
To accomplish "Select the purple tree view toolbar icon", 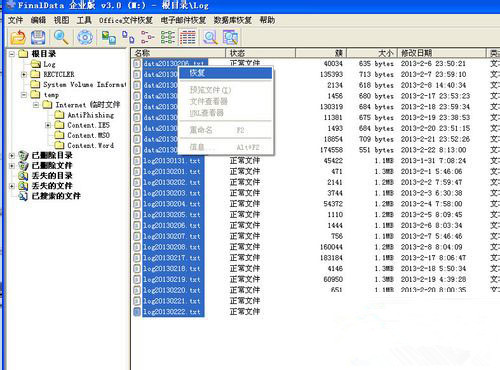I will click(x=147, y=37).
